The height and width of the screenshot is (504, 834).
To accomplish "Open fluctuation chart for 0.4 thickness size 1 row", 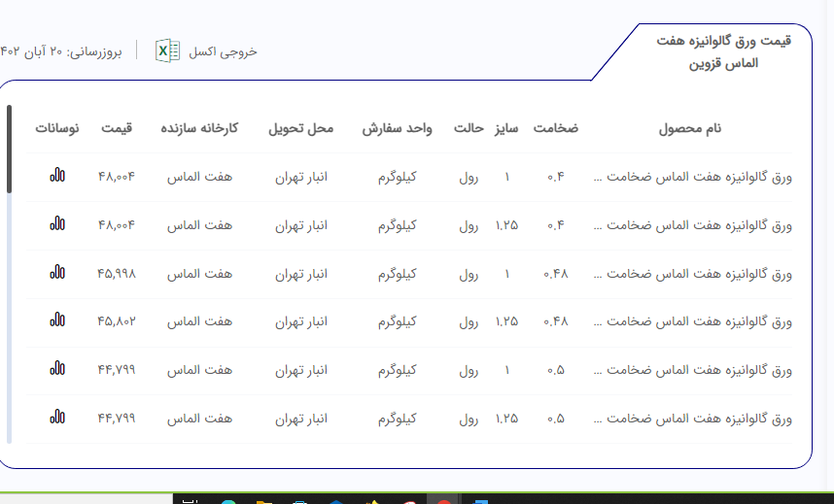I will [57, 176].
